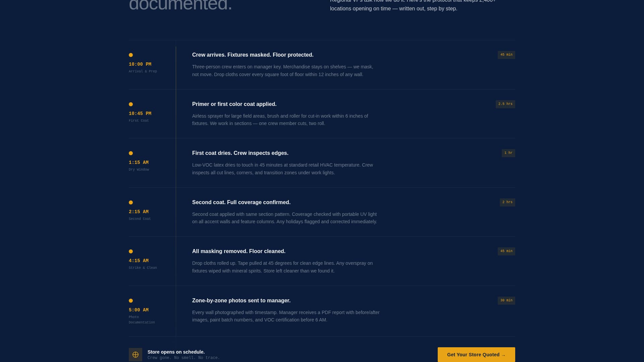This screenshot has width=644, height=362.
Task: Click the '10:00 PM' time label
Action: tap(140, 64)
